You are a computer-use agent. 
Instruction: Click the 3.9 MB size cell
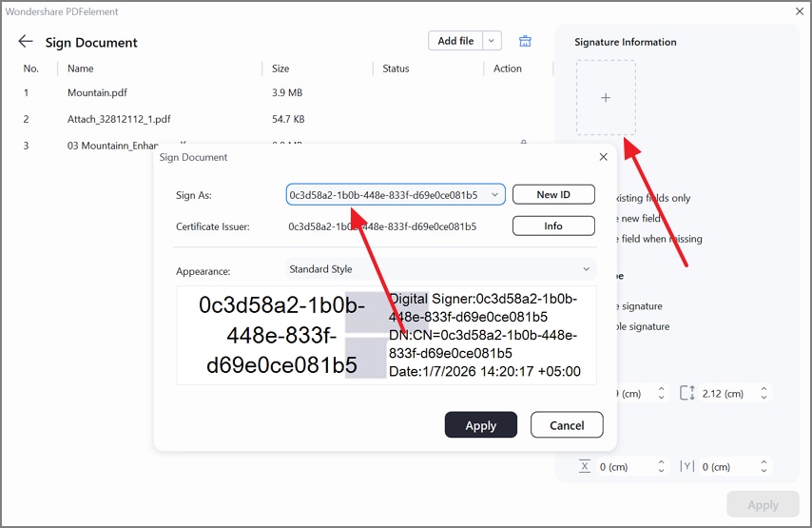(x=287, y=92)
